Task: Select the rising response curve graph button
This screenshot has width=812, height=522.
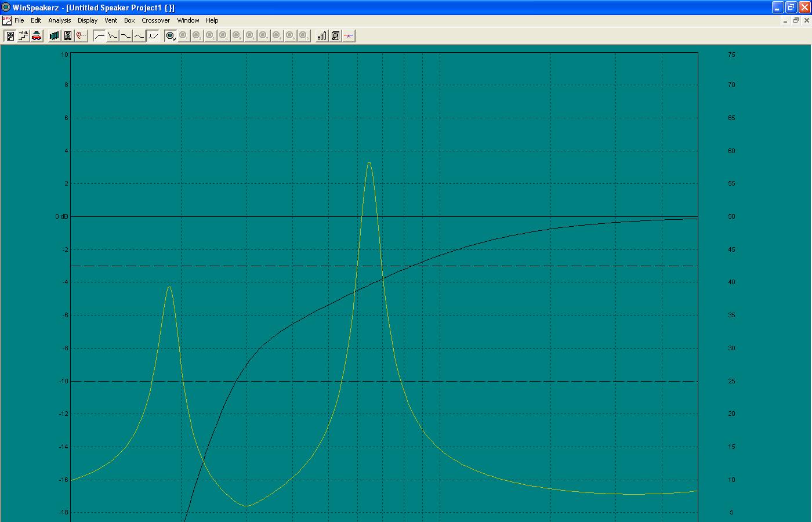Action: 99,36
